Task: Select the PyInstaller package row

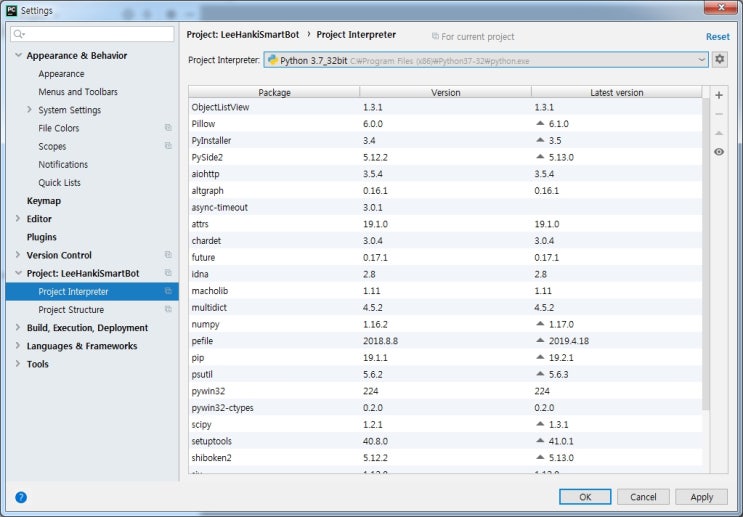Action: 445,140
